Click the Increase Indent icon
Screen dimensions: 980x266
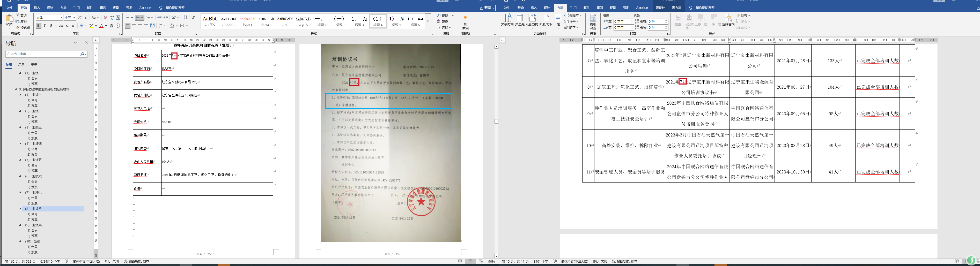pyautogui.click(x=165, y=18)
